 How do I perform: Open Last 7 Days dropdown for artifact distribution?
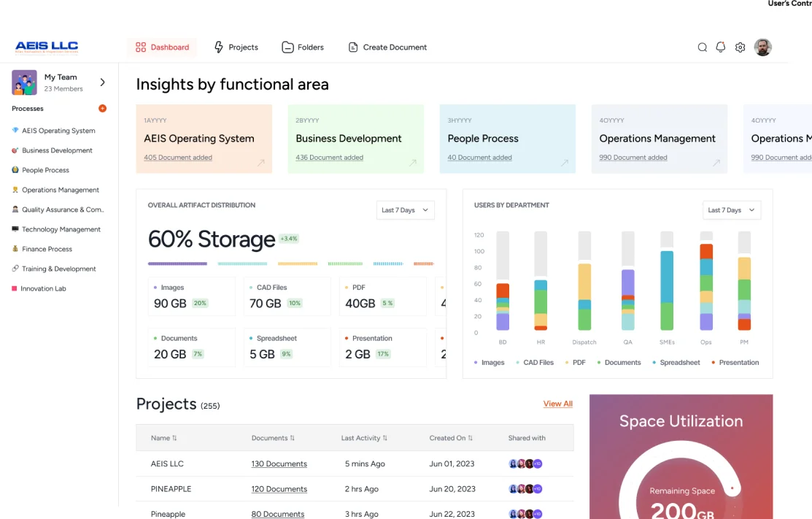click(x=405, y=210)
